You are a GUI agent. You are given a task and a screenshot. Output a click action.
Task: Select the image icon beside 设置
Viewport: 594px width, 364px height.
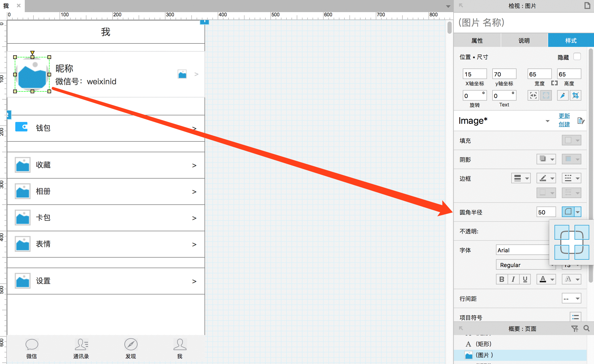[x=23, y=281]
